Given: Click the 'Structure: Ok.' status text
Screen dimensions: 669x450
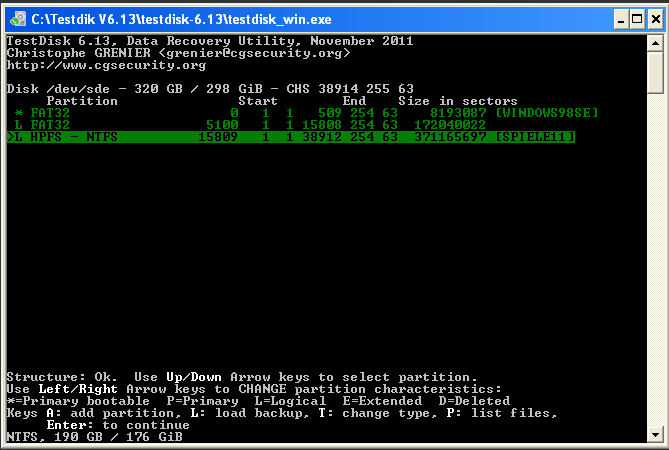Looking at the screenshot, I should click(x=62, y=377).
